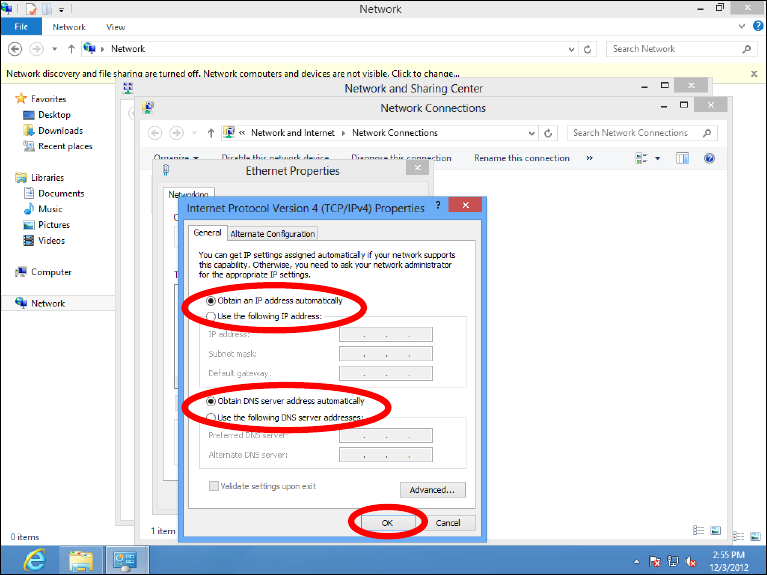Screen dimensions: 767x575
Task: Click the Subnet mask input field
Action: 385,354
